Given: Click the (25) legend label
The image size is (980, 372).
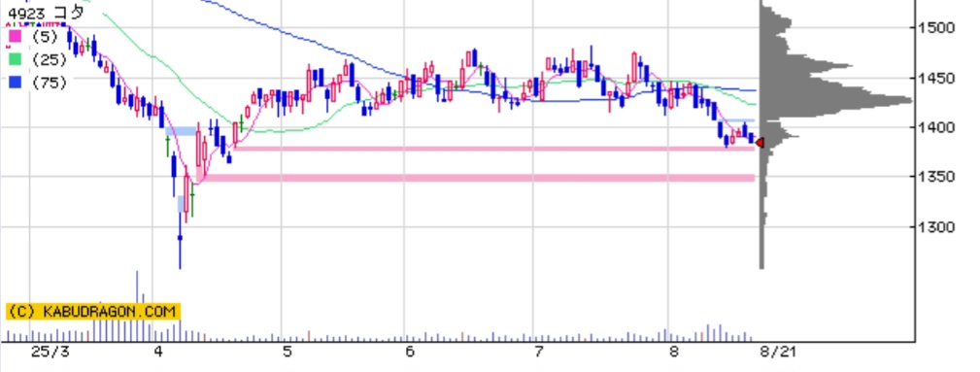Looking at the screenshot, I should pos(49,59).
